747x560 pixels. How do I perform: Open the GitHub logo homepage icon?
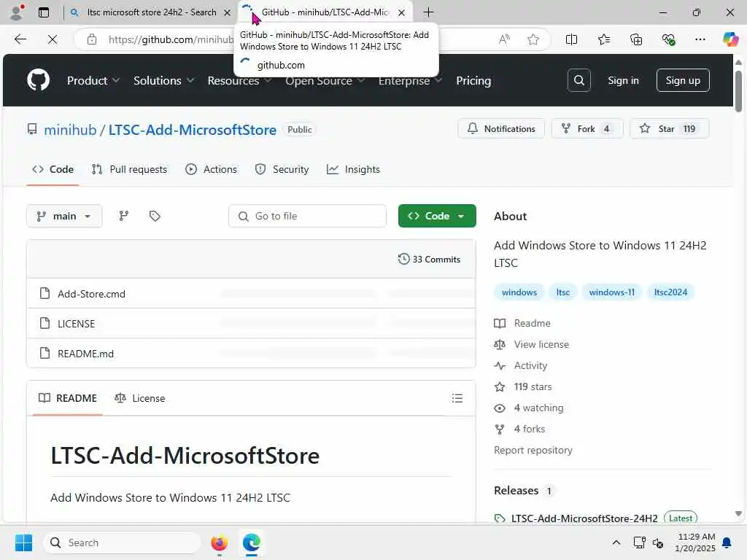38,80
